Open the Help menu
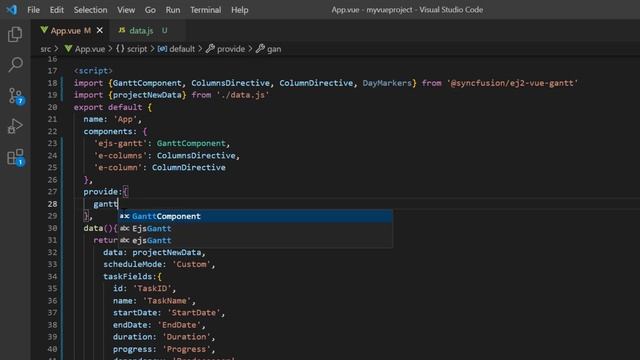The image size is (640, 360). (x=240, y=10)
